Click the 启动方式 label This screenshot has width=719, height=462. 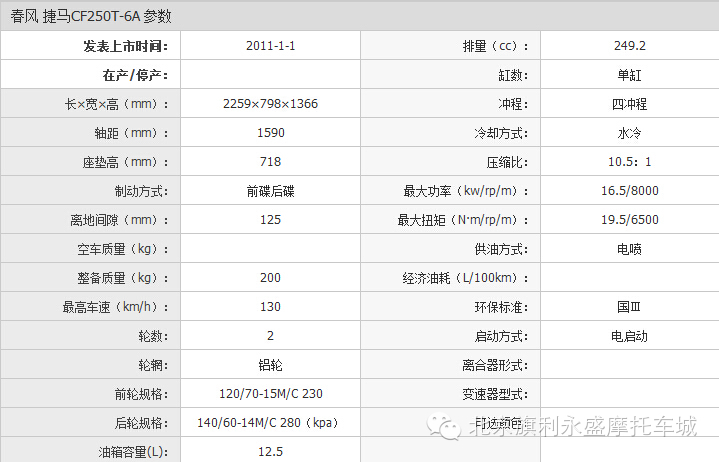point(501,336)
